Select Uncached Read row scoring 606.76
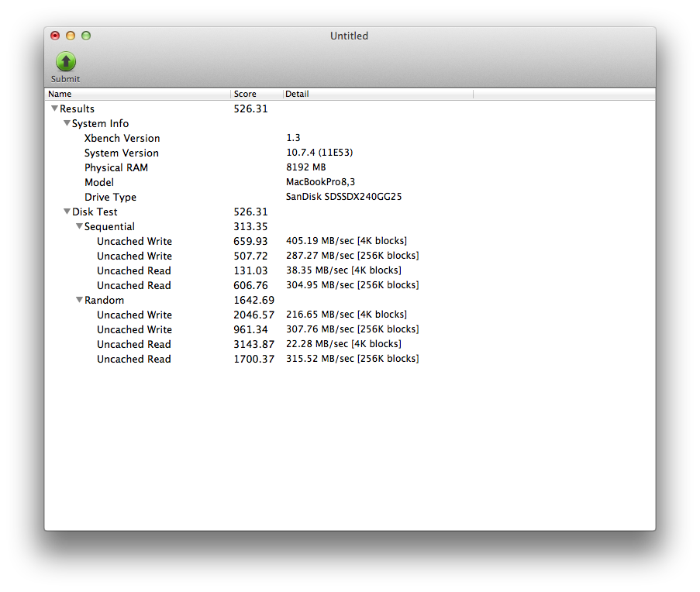Image resolution: width=700 pixels, height=592 pixels. click(x=350, y=285)
